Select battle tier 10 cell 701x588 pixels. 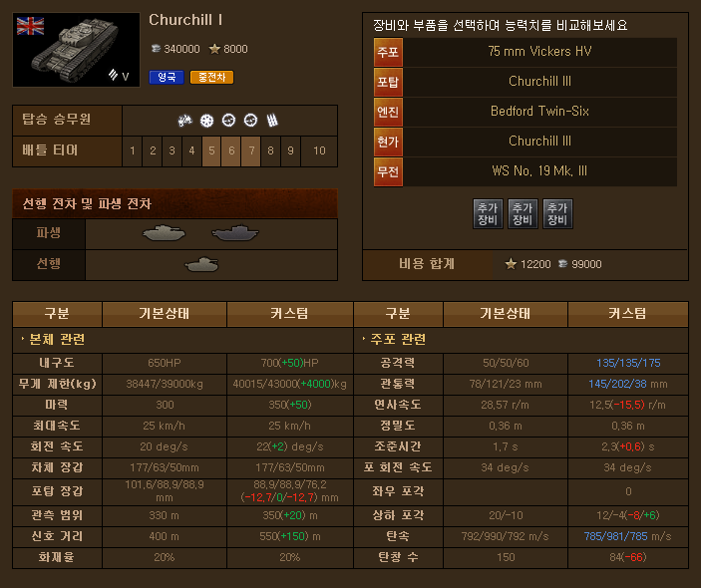(x=319, y=151)
